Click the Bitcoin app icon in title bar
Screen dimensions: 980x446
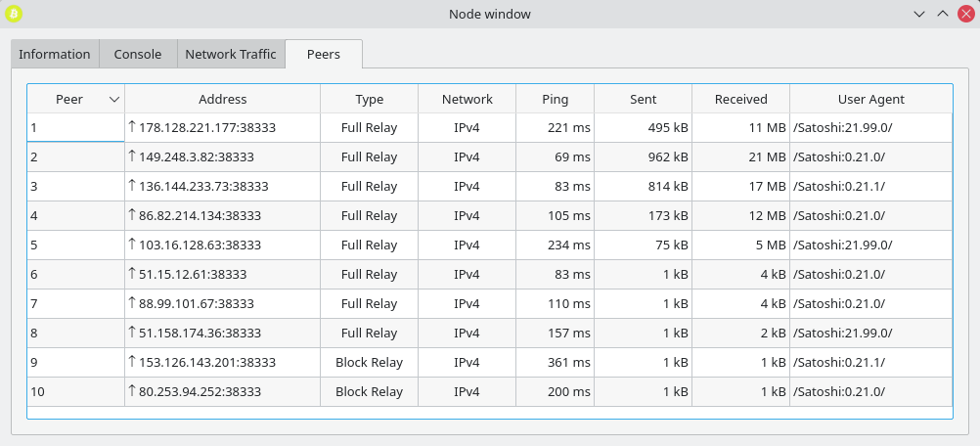pos(14,14)
